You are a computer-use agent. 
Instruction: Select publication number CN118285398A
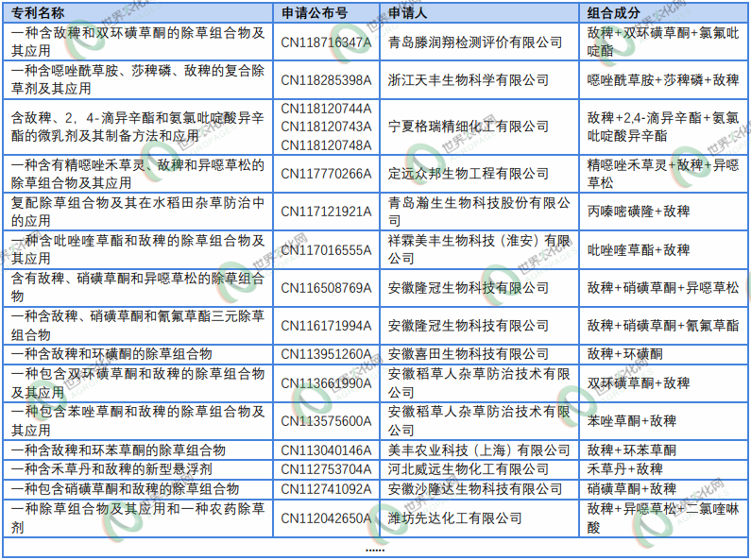click(326, 80)
